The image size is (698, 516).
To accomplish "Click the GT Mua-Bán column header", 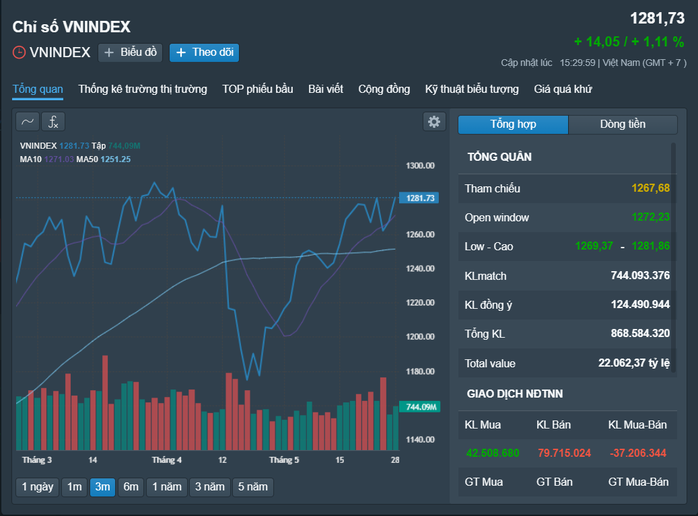I will point(638,482).
